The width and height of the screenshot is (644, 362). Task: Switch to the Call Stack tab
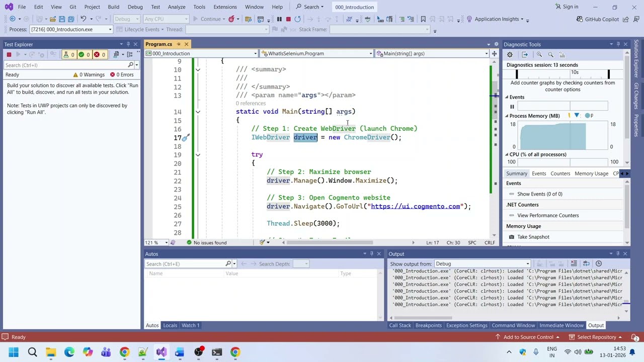(400, 325)
